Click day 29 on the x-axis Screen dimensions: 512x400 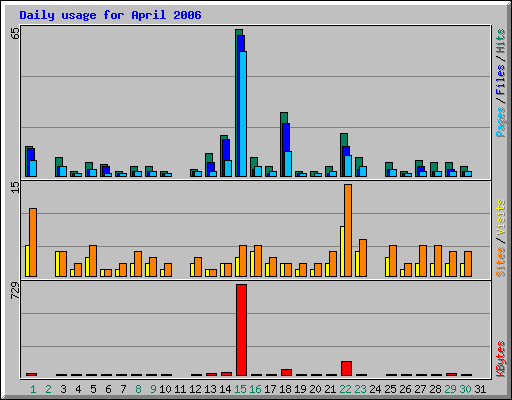[450, 389]
